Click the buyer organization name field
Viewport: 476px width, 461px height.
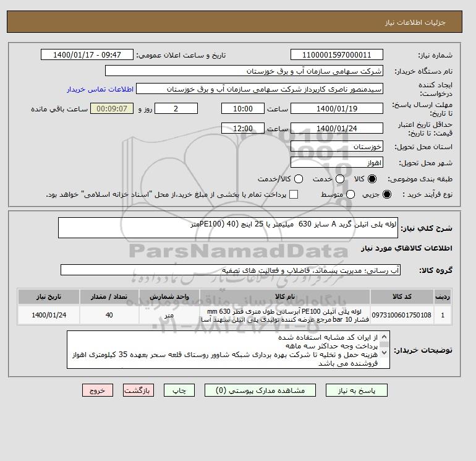[x=244, y=71]
